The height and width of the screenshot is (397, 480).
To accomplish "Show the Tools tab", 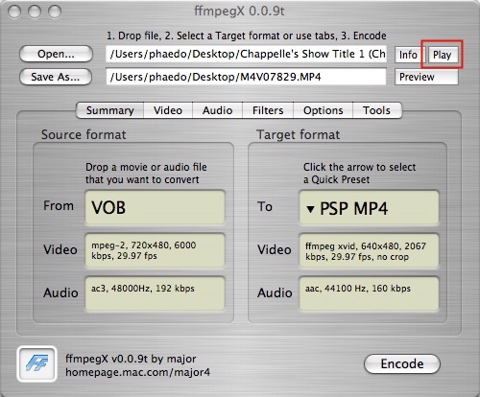I will point(377,110).
